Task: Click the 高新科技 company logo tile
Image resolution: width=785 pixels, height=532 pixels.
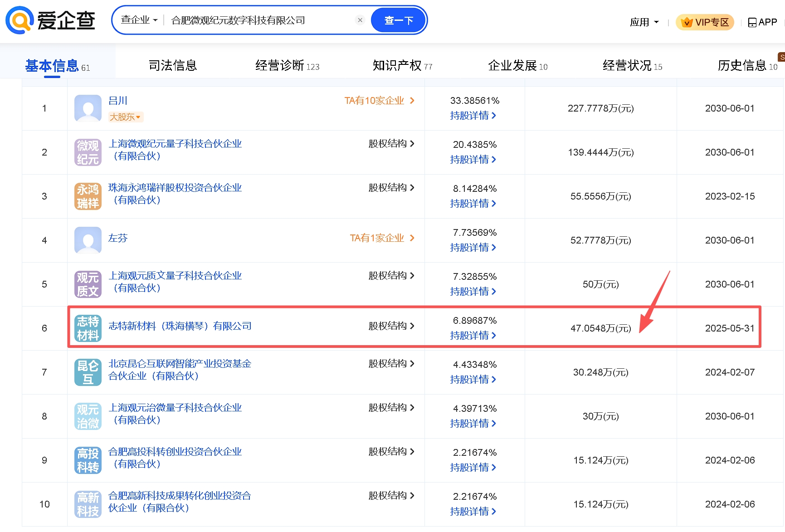Action: [x=88, y=504]
